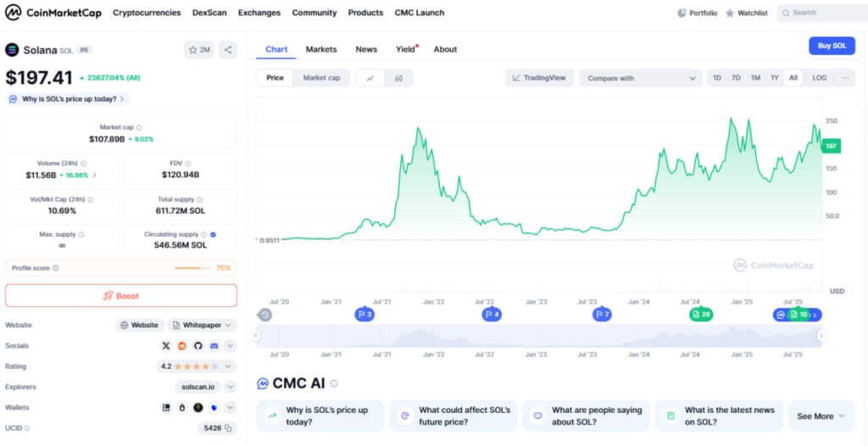Open the Exchanges menu in top navigation

(x=259, y=13)
